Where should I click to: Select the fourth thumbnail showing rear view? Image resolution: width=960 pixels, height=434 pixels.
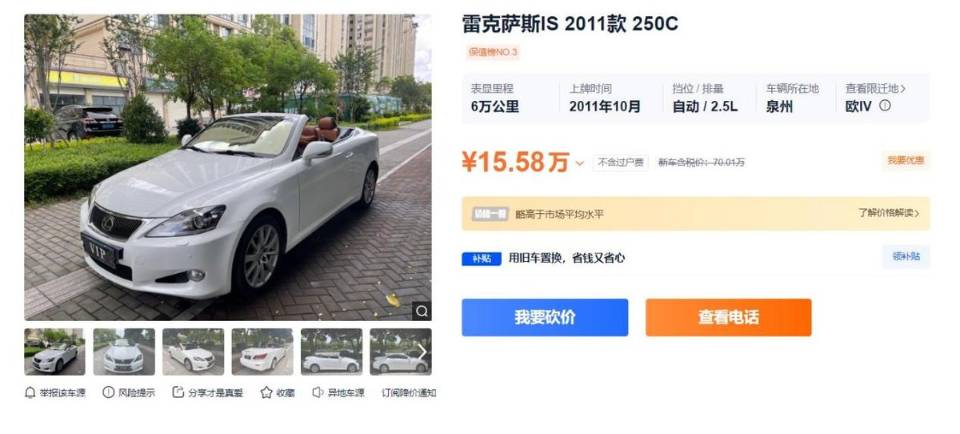point(262,351)
